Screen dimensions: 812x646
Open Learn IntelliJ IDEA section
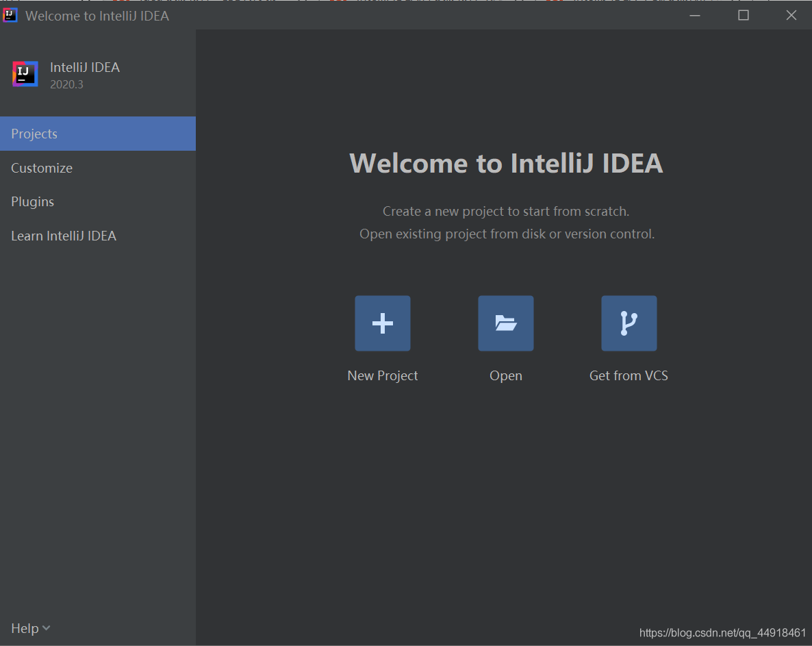pos(98,236)
